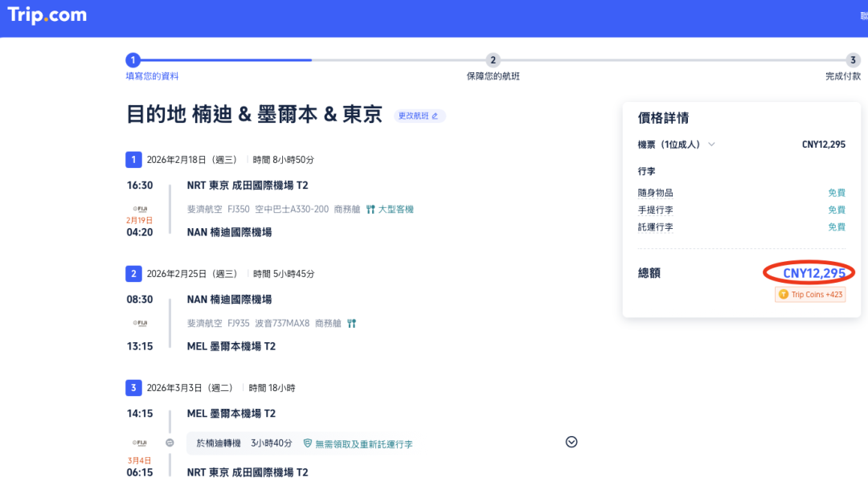Viewport: 868px width, 502px height.
Task: Click the Trip Coins +423 badge
Action: [810, 295]
